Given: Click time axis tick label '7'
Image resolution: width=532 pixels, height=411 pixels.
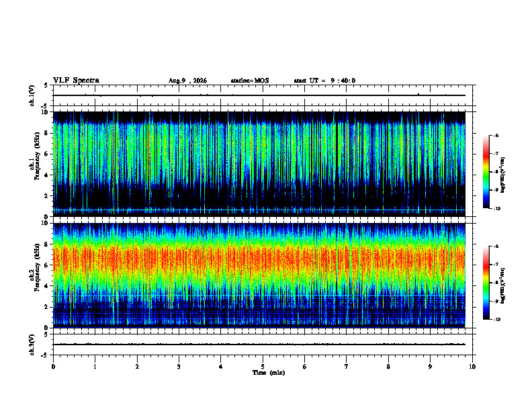Looking at the screenshot, I should point(347,367).
